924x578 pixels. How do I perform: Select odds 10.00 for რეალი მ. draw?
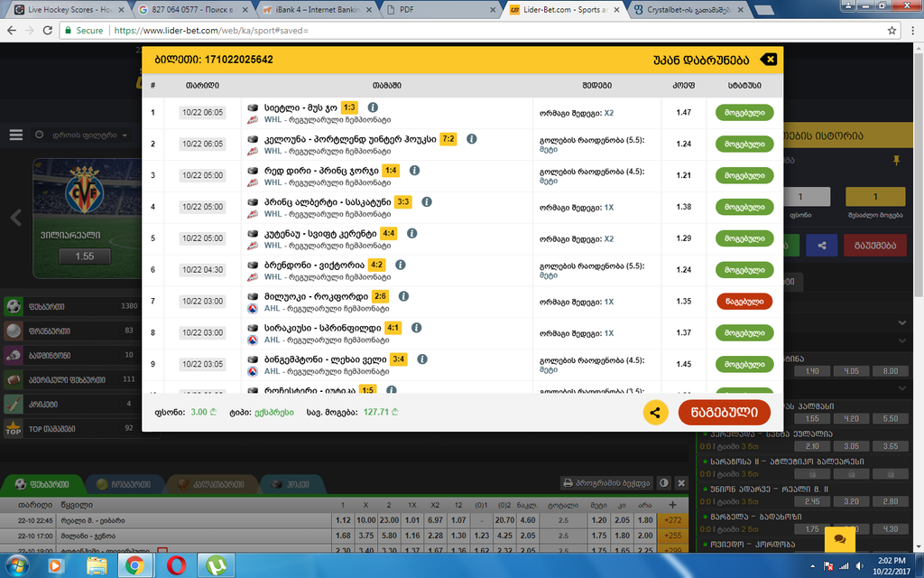coord(366,520)
